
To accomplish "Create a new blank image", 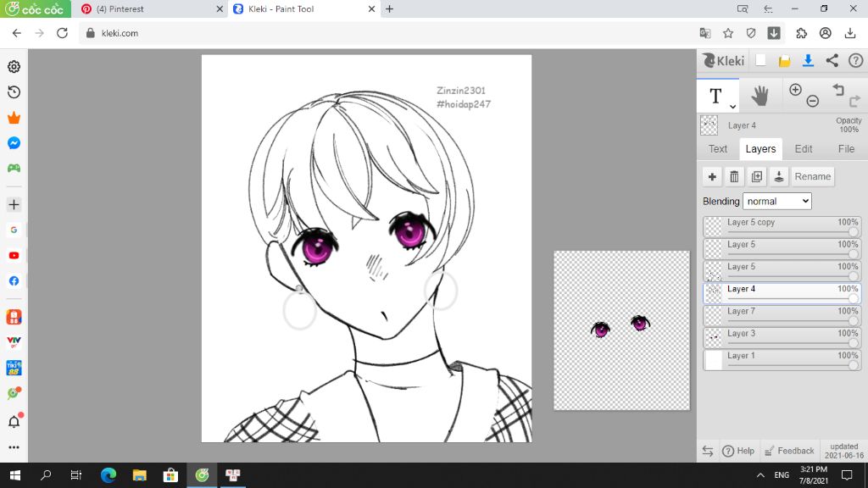I will coord(760,60).
